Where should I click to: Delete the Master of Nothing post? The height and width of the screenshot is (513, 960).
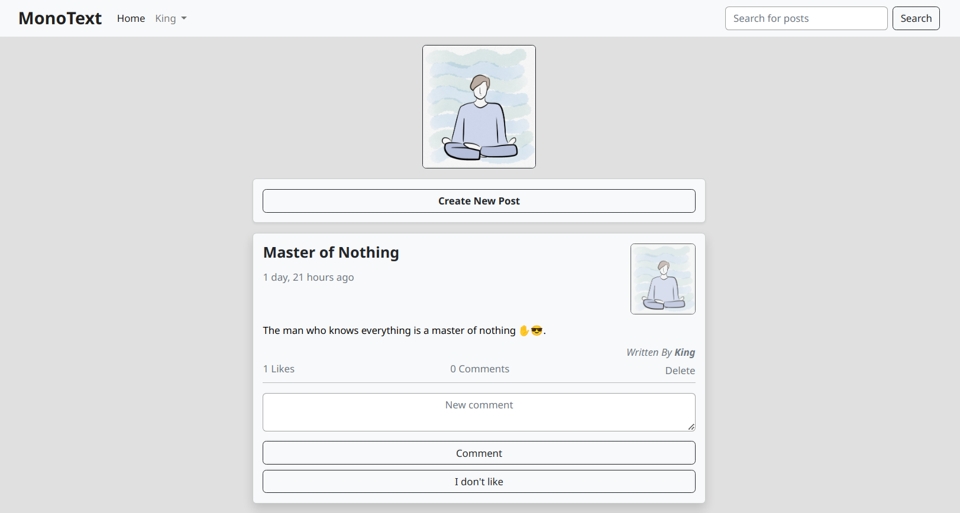(x=680, y=370)
